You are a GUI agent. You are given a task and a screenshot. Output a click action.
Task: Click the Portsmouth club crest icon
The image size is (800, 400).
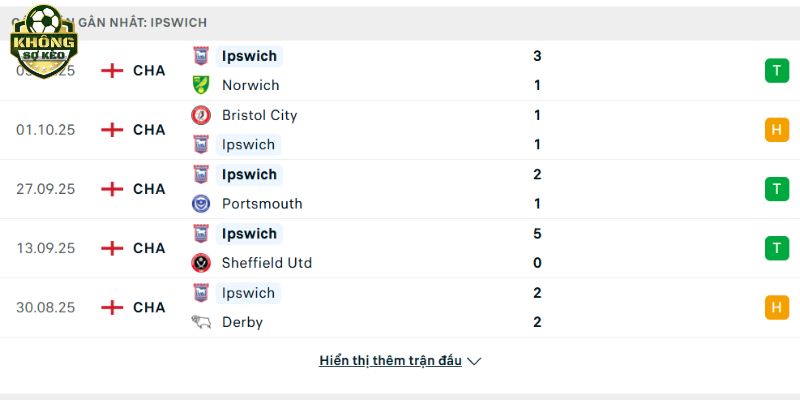coord(201,203)
